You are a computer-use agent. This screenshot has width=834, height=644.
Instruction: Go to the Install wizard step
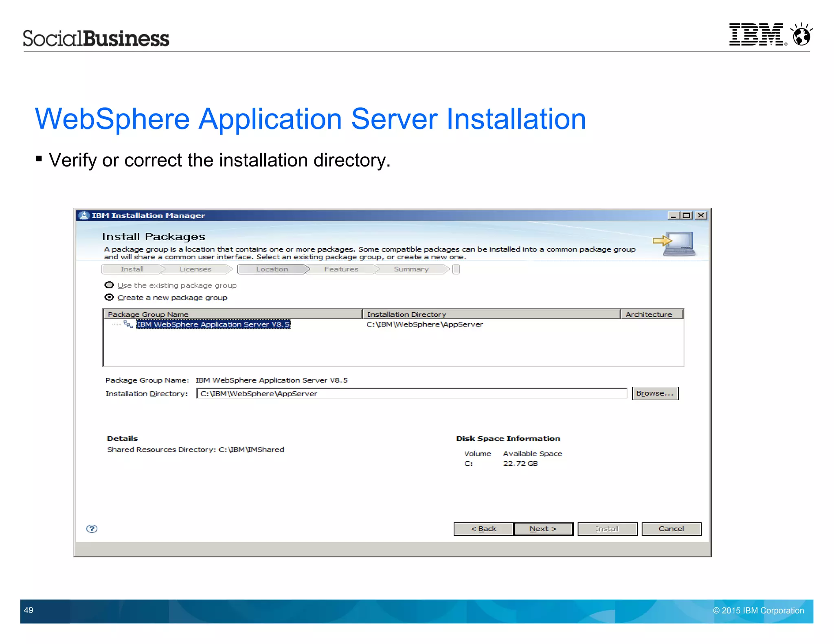coord(132,269)
